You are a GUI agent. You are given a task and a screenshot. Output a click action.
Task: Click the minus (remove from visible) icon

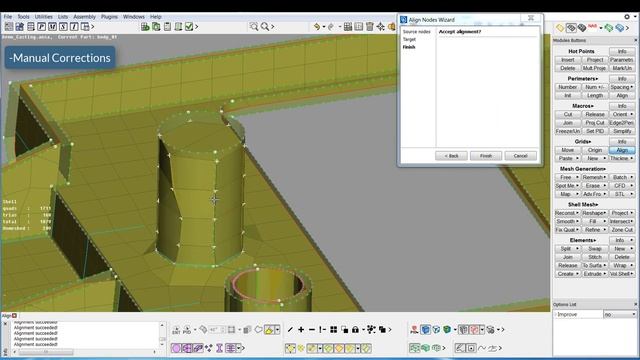[x=311, y=329]
